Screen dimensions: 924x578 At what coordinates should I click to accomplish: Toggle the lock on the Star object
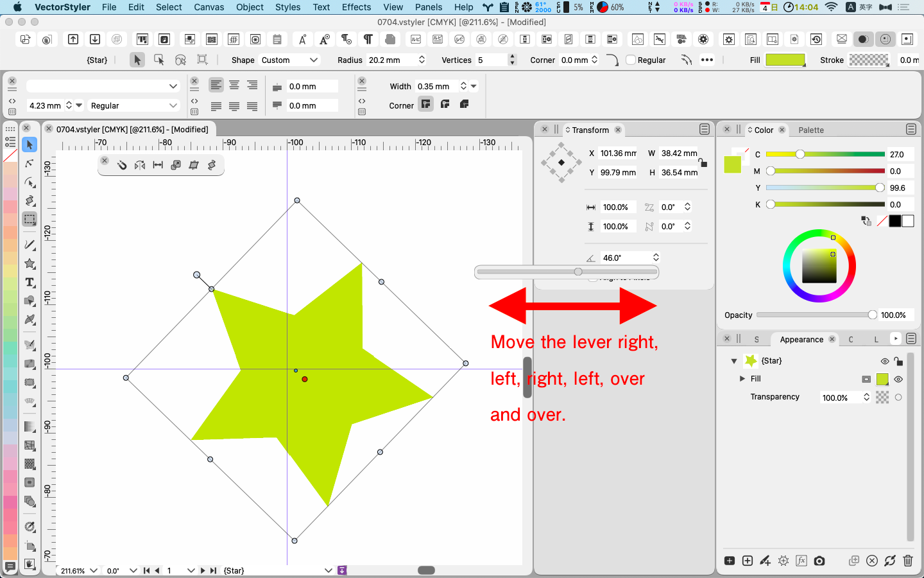coord(898,361)
